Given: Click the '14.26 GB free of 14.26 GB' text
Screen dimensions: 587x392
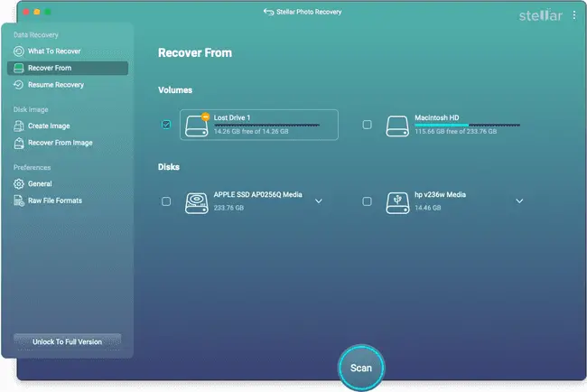Looking at the screenshot, I should point(251,131).
